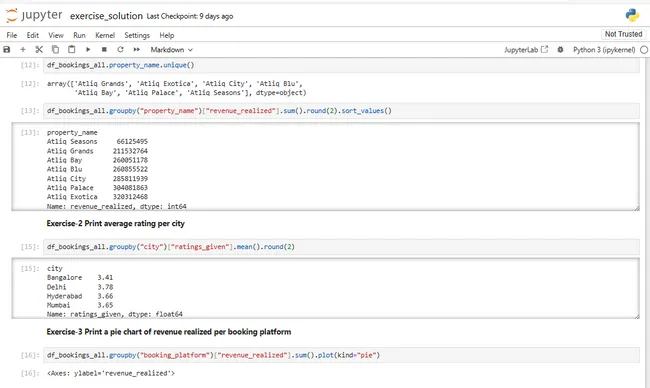Run the selected cell play icon
The width and height of the screenshot is (650, 388).
88,50
